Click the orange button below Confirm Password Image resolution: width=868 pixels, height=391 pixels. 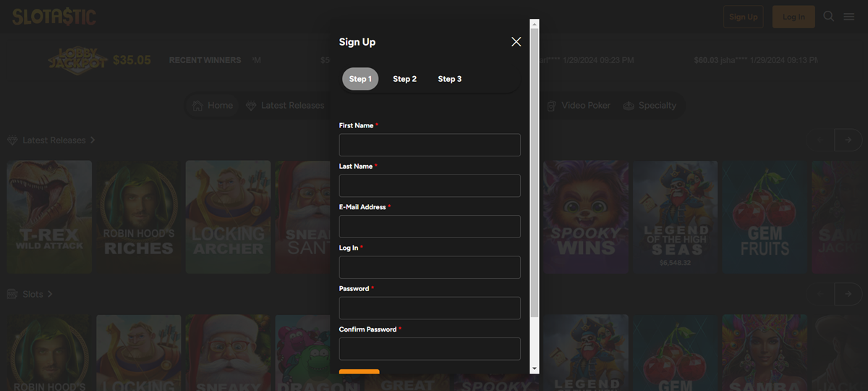pyautogui.click(x=359, y=371)
